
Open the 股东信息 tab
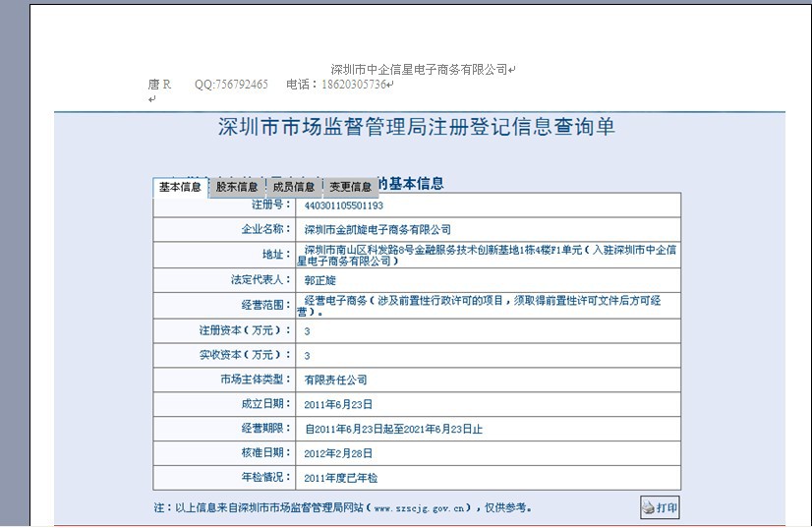(x=237, y=187)
